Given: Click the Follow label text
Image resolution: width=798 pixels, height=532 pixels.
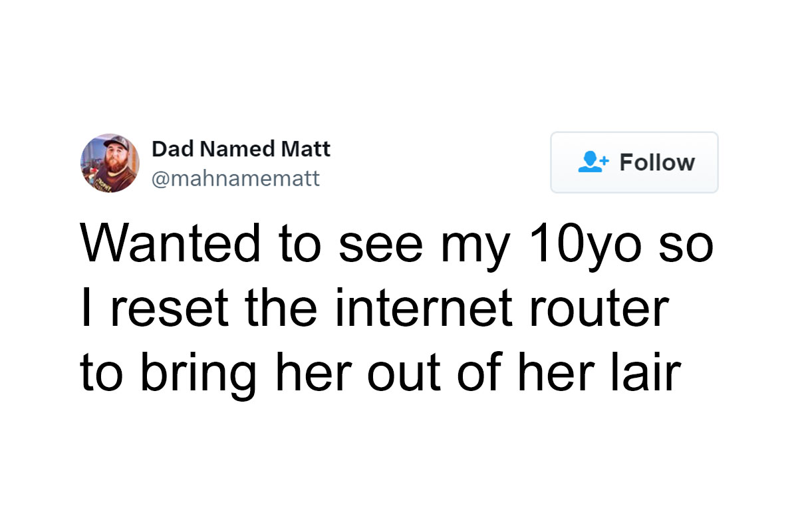Looking at the screenshot, I should point(658,162).
